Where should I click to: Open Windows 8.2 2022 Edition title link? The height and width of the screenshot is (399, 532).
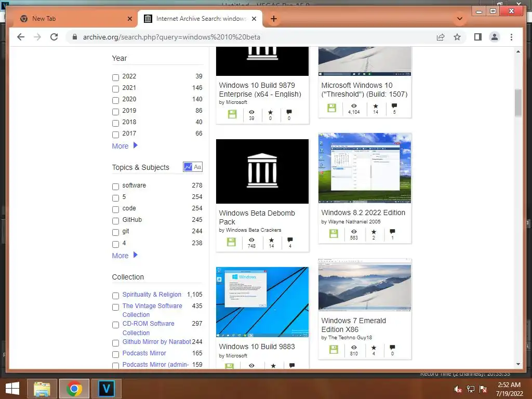[363, 212]
